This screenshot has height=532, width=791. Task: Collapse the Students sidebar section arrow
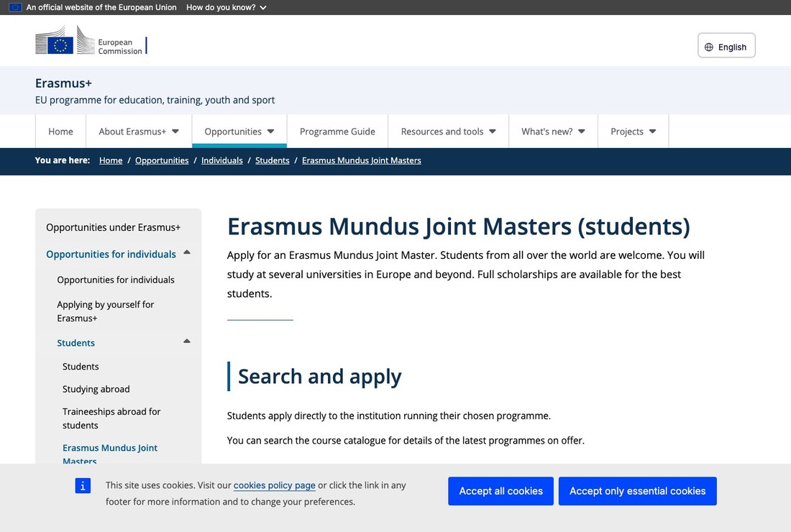coord(187,341)
